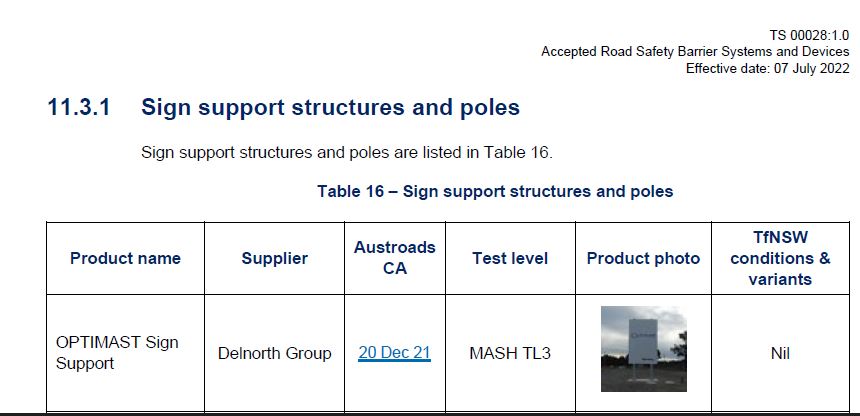The height and width of the screenshot is (416, 860).
Task: Click the 11.3.1 section number
Action: 79,107
